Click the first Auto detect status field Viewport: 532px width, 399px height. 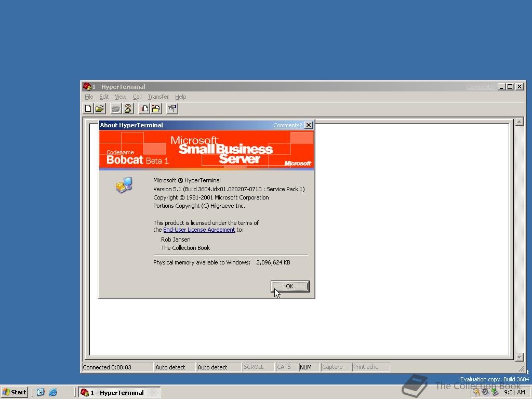pyautogui.click(x=175, y=367)
